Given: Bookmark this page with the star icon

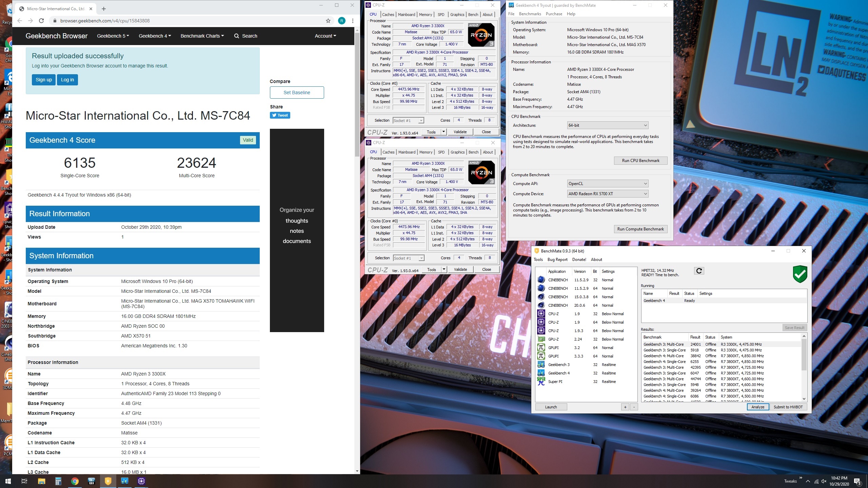Looking at the screenshot, I should (328, 21).
